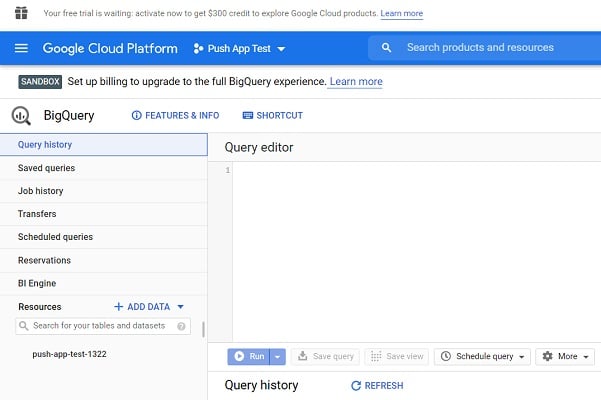Click the Features & Info icon
Viewport: 601px width, 400px height.
click(136, 115)
